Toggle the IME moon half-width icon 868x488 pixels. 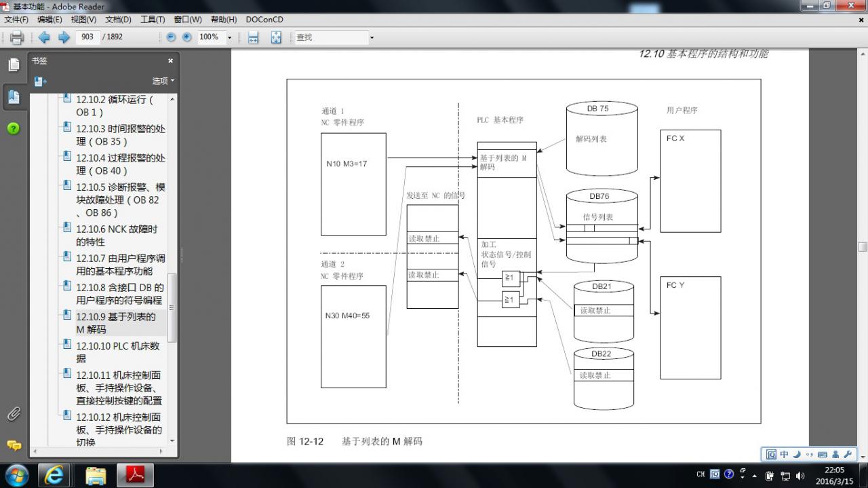coord(797,455)
